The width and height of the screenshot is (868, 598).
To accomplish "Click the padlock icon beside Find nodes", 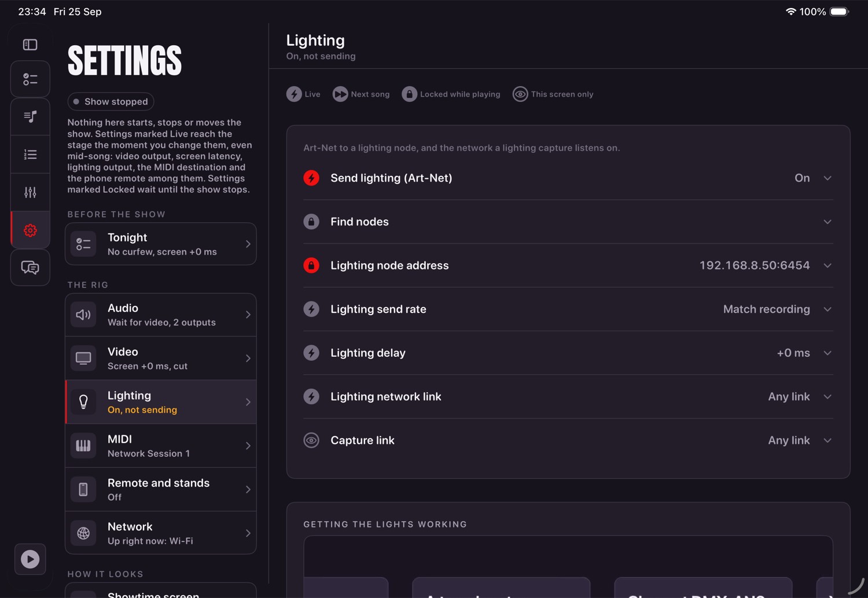I will [311, 222].
